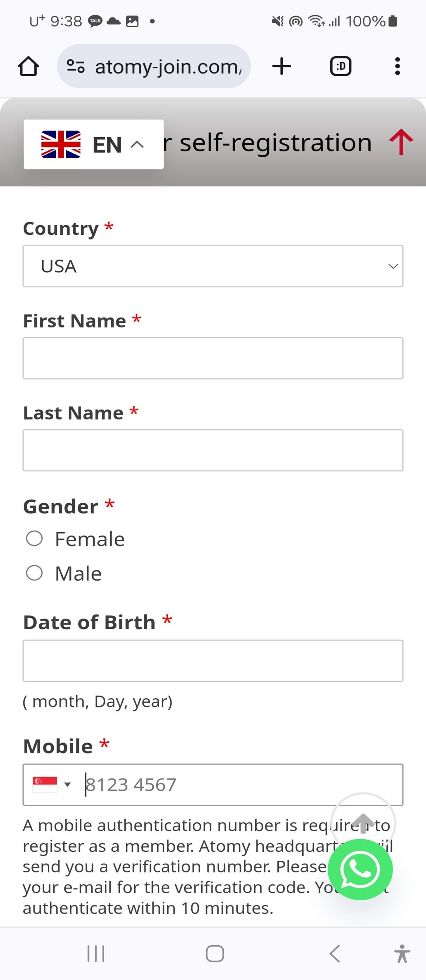
Task: Focus the First Name input field
Action: pyautogui.click(x=213, y=358)
